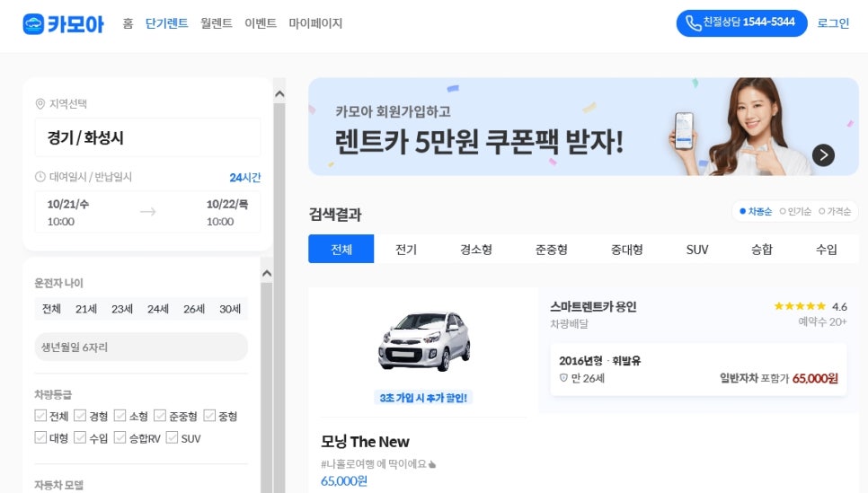This screenshot has height=493, width=868.
Task: Click the 24시간 duration label
Action: pyautogui.click(x=244, y=178)
